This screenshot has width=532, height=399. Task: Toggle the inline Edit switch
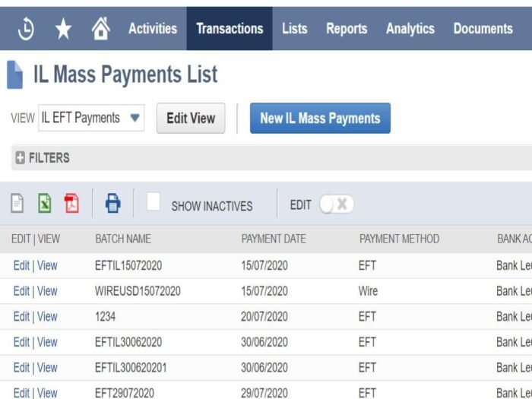pos(336,204)
